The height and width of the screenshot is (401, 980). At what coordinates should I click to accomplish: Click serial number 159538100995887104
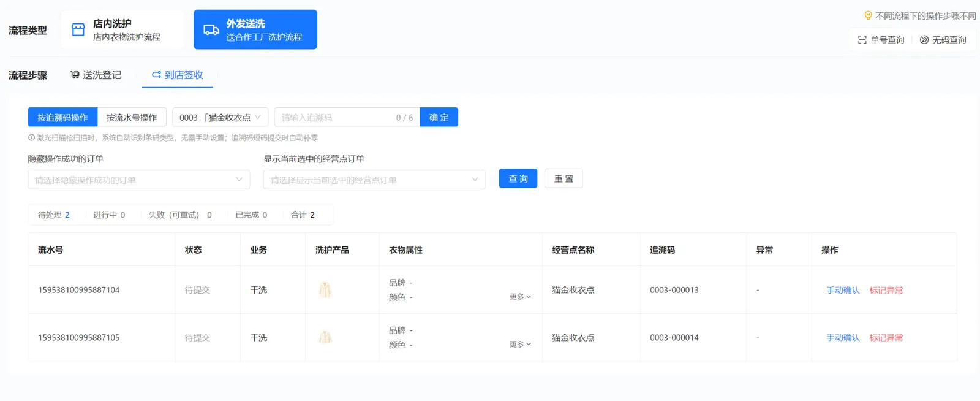(79, 290)
